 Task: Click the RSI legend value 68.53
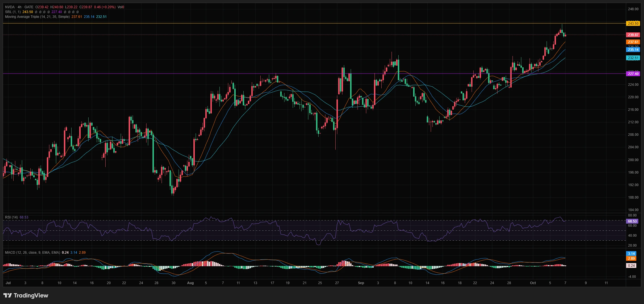(24, 217)
